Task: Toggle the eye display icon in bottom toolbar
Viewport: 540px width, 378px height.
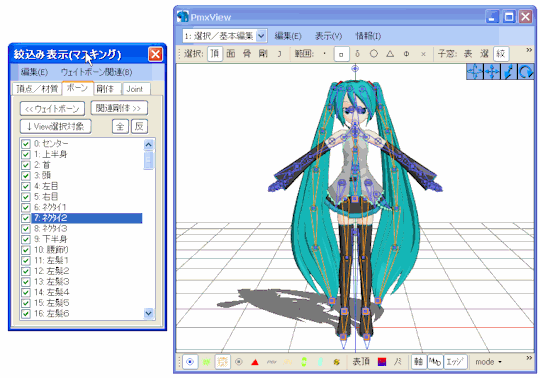Action: (190, 362)
